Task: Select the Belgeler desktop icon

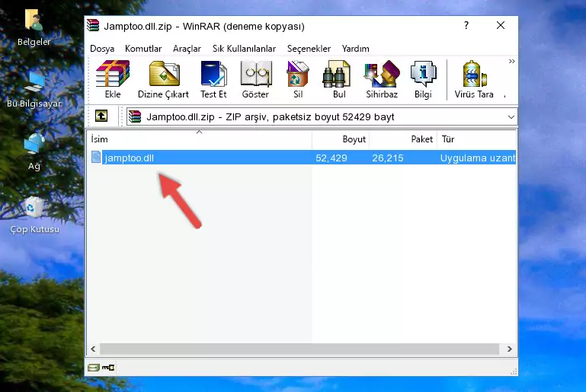Action: tap(34, 28)
